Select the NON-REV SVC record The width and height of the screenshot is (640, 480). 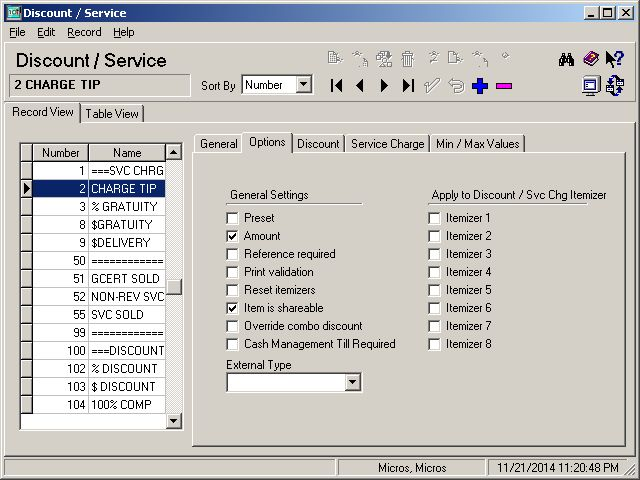[x=99, y=296]
